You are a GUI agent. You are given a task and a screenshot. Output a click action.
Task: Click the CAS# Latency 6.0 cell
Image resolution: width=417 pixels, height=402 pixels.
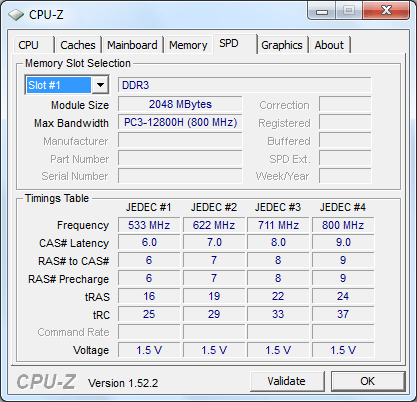pos(149,242)
